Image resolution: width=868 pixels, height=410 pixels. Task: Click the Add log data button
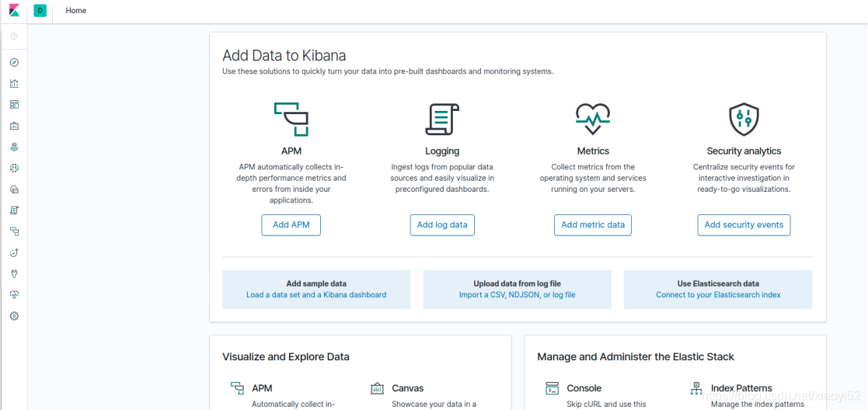[442, 225]
